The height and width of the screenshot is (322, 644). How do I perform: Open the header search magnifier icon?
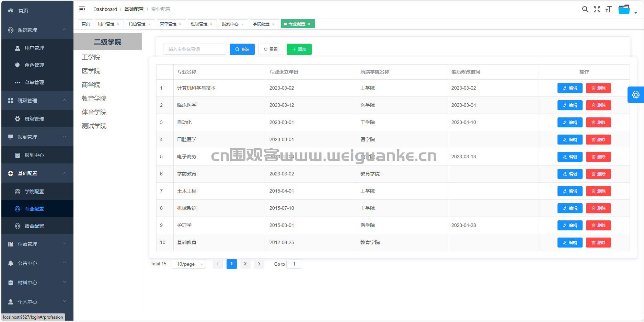coord(585,9)
